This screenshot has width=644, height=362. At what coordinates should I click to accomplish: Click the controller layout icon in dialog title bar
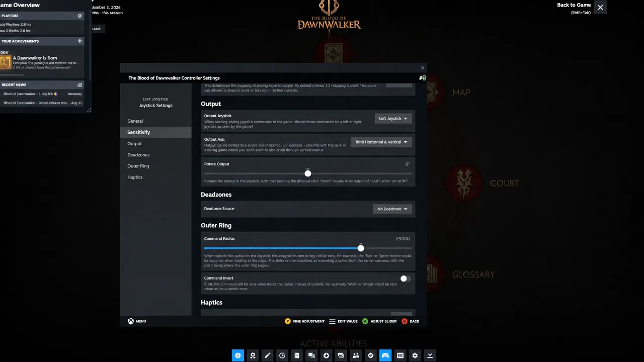tap(423, 78)
